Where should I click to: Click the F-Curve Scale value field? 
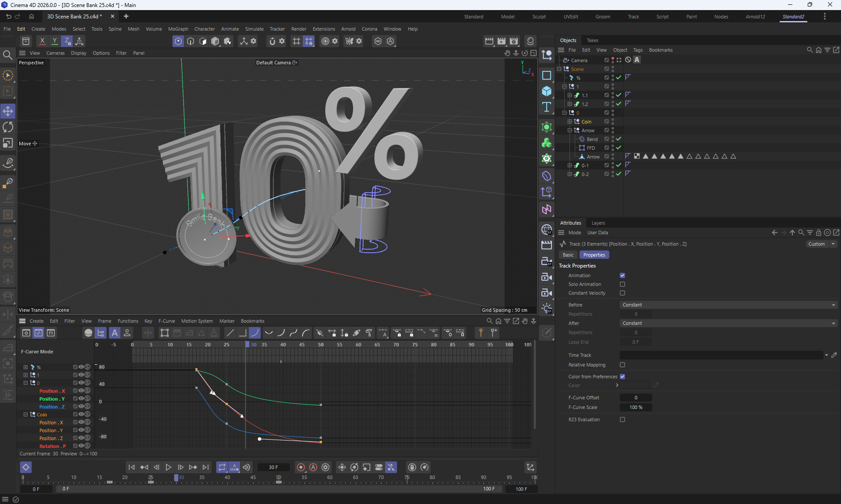point(636,407)
